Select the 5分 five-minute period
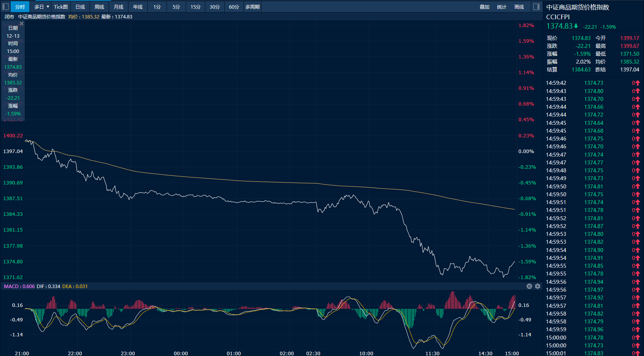Screen dimensions: 644x356 [x=176, y=7]
